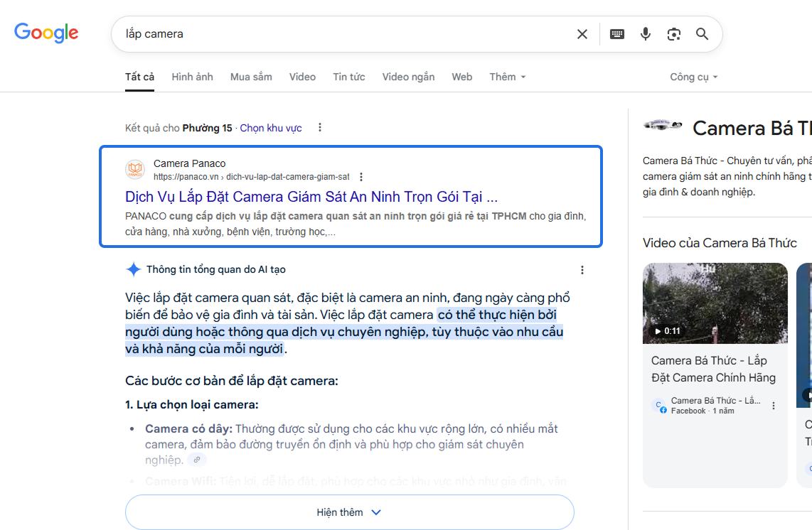
Task: Open Dịch Vụ Lắp Đặt Camera result title
Action: (x=311, y=197)
